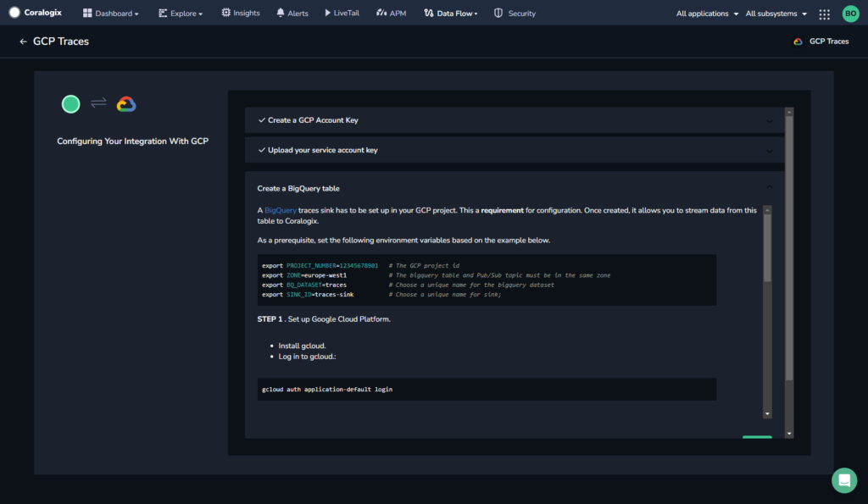Expand the Upload your service account key section
This screenshot has width=868, height=504.
(515, 150)
